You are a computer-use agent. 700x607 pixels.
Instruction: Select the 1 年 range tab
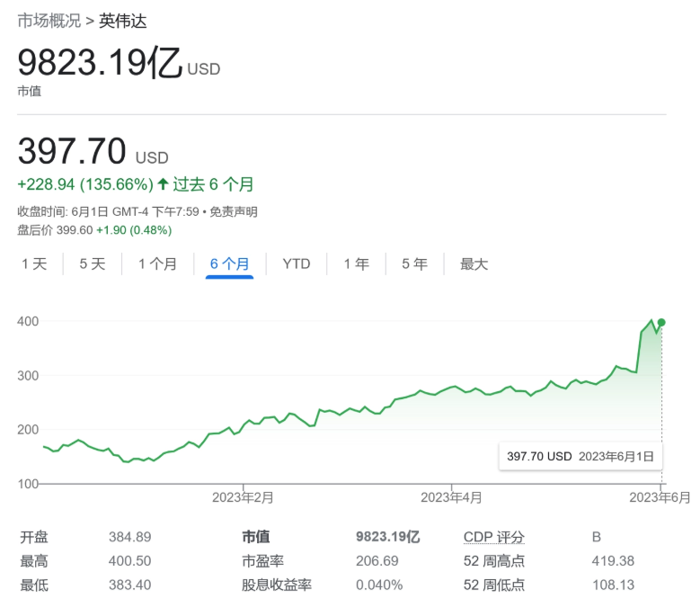(356, 264)
